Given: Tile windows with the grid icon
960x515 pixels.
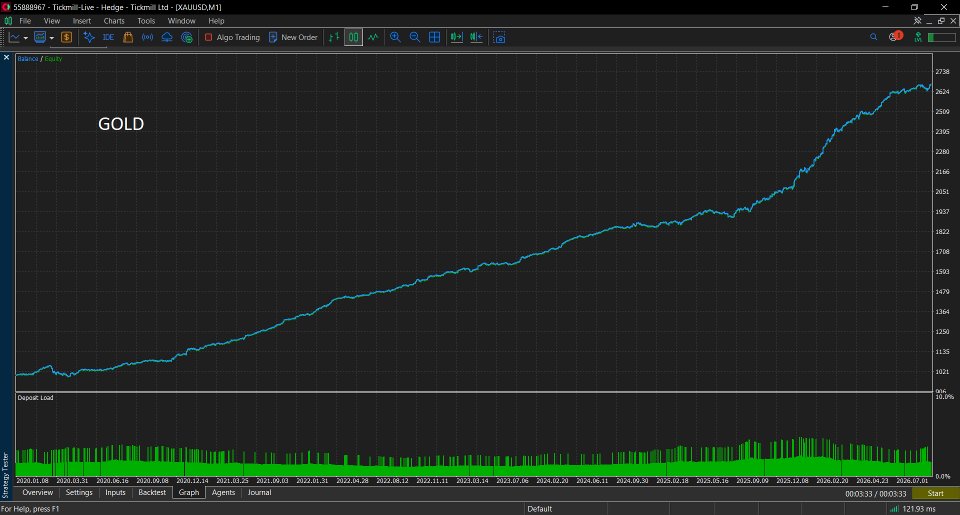Looking at the screenshot, I should pos(434,37).
